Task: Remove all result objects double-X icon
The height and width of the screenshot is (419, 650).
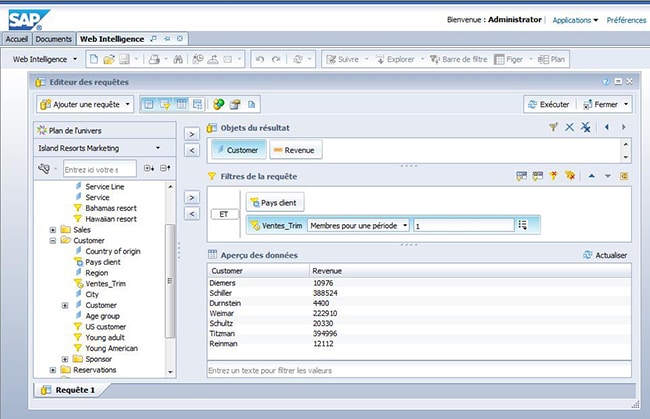Action: [x=586, y=127]
